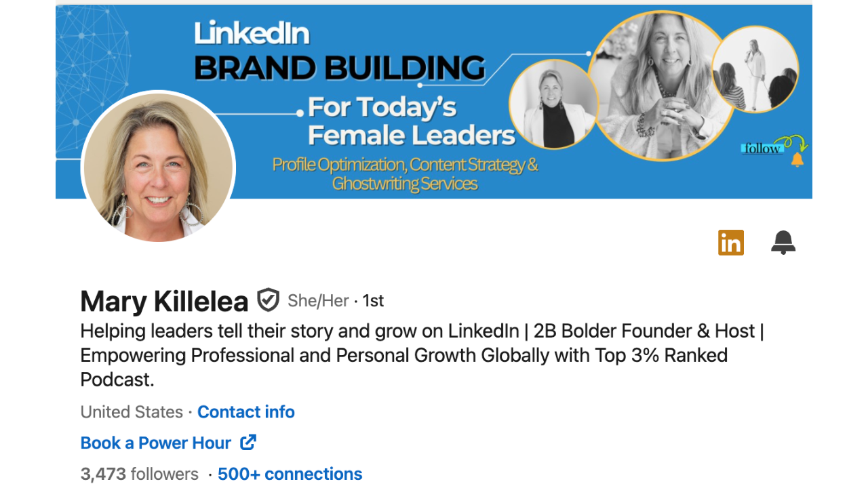Toggle the dark notification bell for this profile

click(x=783, y=243)
